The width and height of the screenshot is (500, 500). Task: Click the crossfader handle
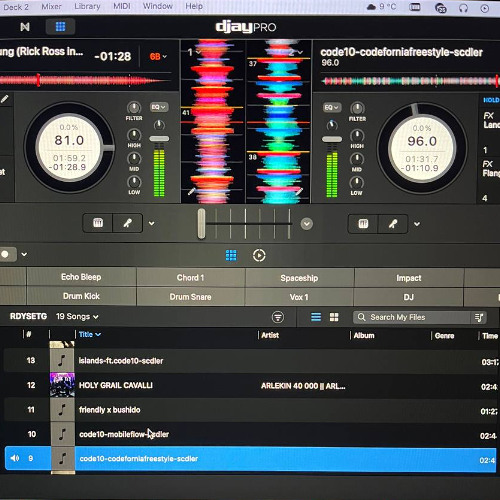coord(201,223)
